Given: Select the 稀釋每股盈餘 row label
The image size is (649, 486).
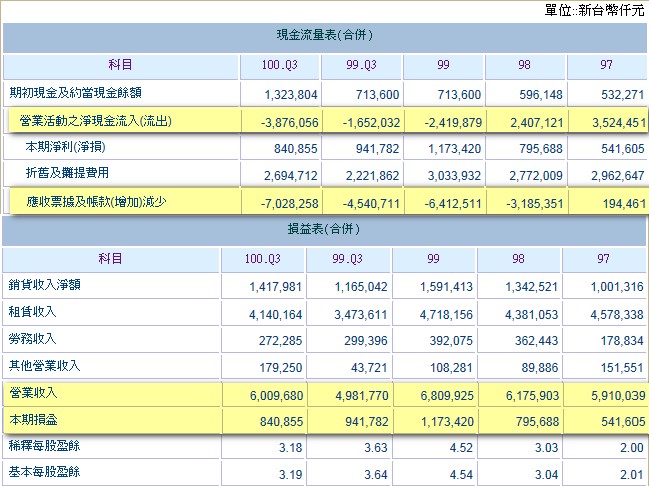Looking at the screenshot, I should (44, 446).
